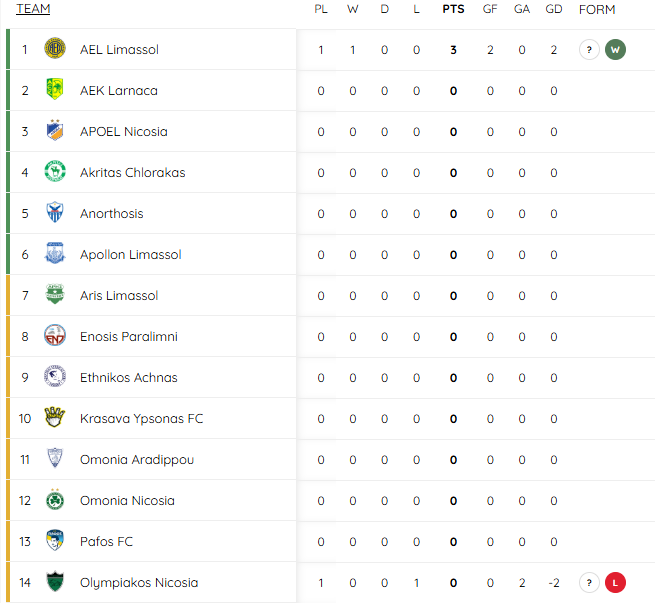This screenshot has width=655, height=603.
Task: Click the Krasava Ypsonas FC crown logo
Action: [x=55, y=417]
